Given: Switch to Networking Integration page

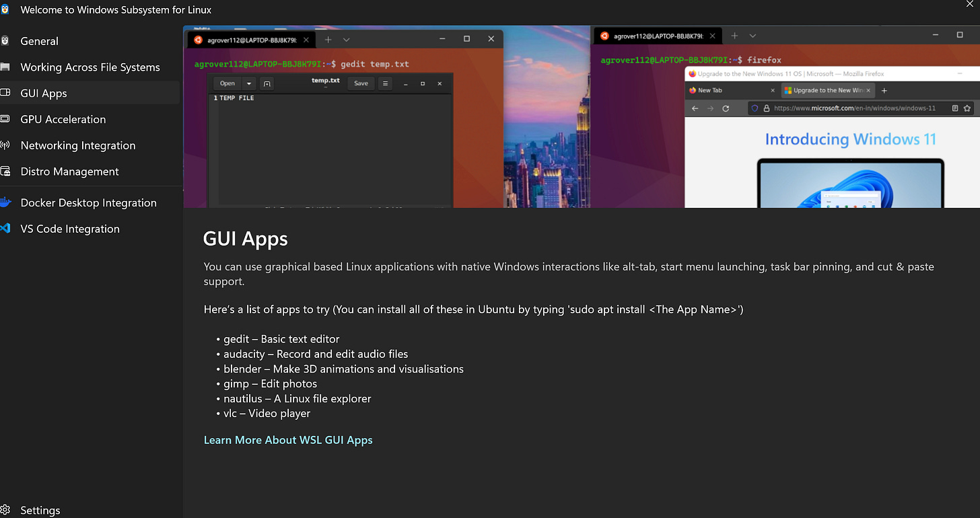Looking at the screenshot, I should 90,145.
